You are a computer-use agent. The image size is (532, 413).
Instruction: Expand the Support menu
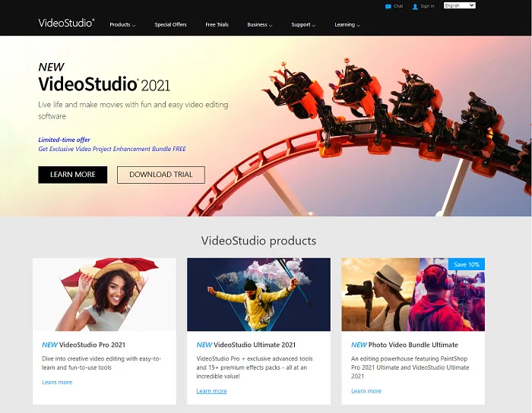click(303, 25)
